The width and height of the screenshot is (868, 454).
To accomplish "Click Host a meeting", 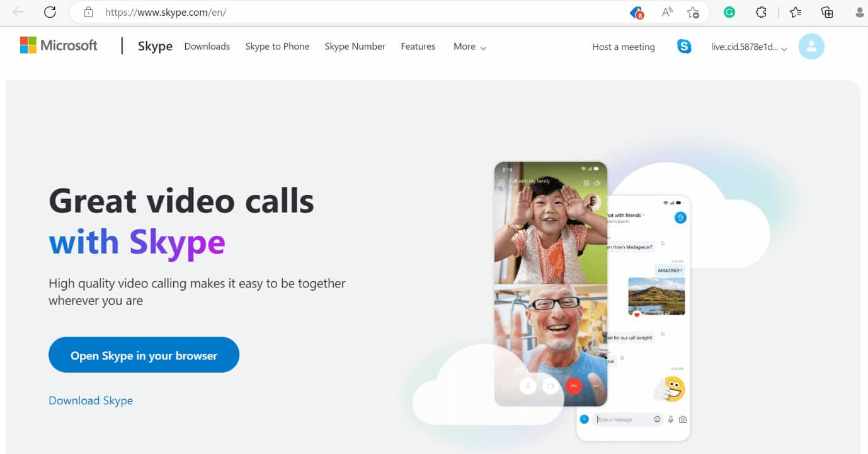I will point(624,47).
